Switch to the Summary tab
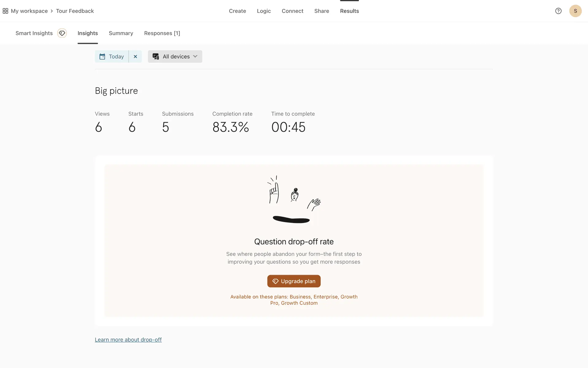 click(x=121, y=33)
